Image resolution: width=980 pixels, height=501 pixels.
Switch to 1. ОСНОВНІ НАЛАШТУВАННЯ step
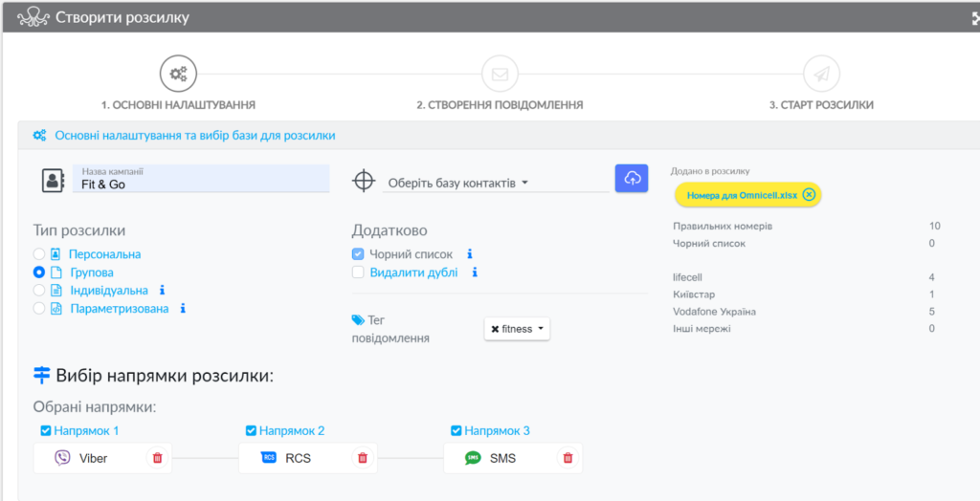179,105
